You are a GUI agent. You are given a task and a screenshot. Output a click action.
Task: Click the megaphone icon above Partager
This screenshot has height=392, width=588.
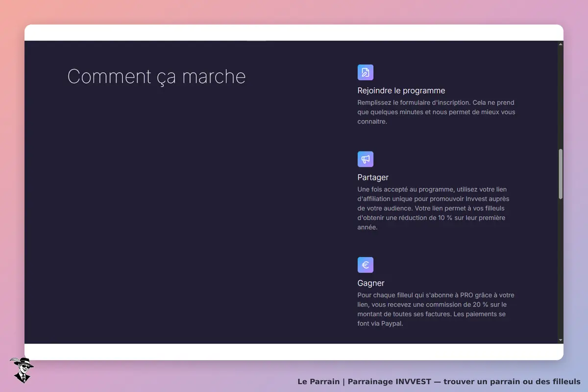366,159
